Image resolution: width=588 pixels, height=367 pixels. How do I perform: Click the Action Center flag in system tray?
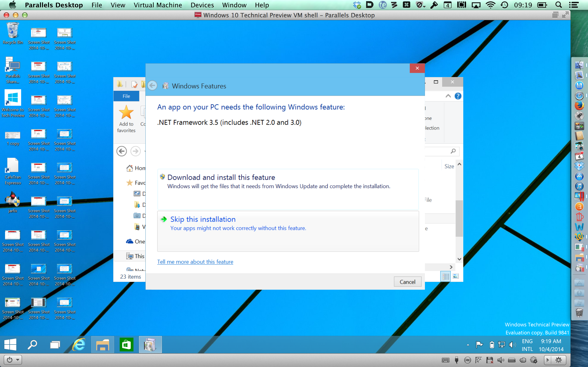coord(479,345)
